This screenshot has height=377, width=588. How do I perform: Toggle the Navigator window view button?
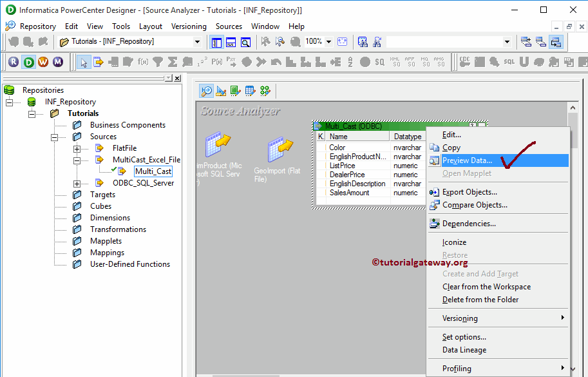click(216, 42)
